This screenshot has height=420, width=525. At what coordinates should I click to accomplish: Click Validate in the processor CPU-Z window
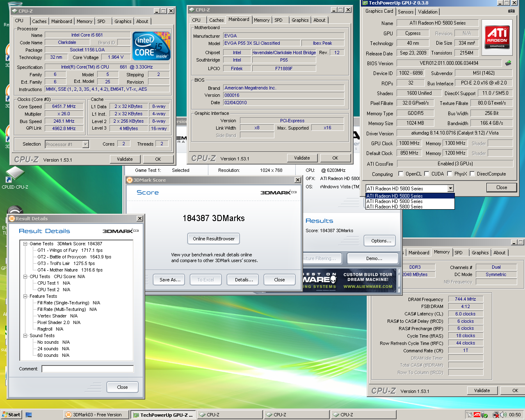tap(125, 159)
